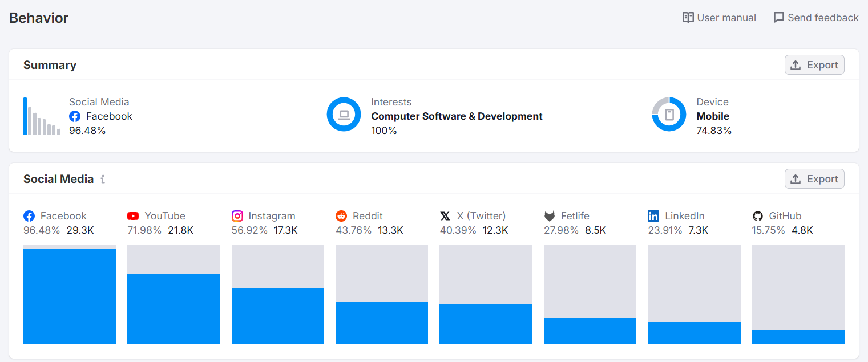Click the 8.5K Fetlife count

596,230
